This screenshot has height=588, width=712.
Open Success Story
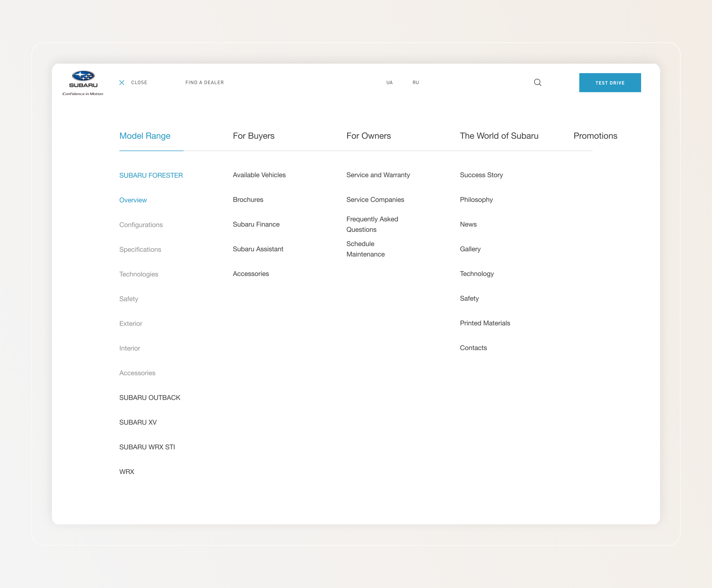click(x=481, y=175)
